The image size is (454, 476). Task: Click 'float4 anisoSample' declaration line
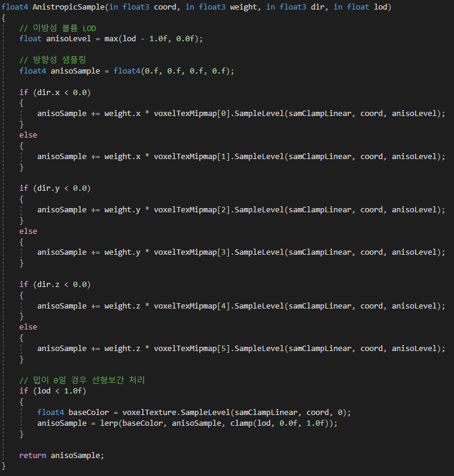coord(127,71)
